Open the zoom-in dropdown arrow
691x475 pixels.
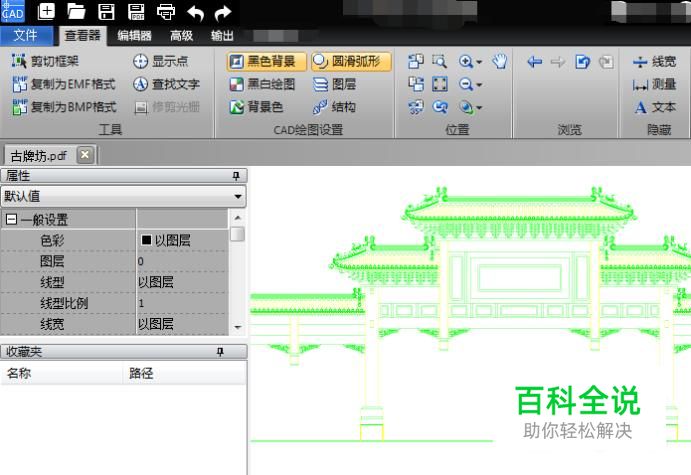tap(479, 62)
